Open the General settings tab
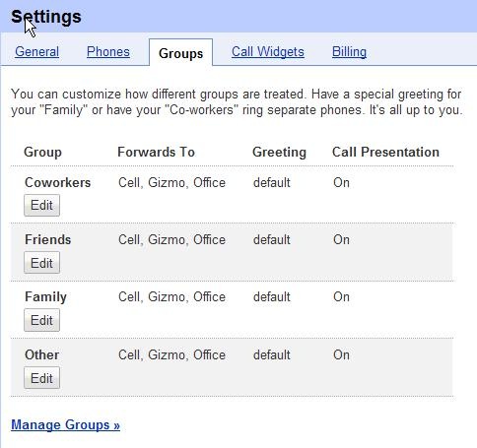This screenshot has width=477, height=448. click(36, 52)
